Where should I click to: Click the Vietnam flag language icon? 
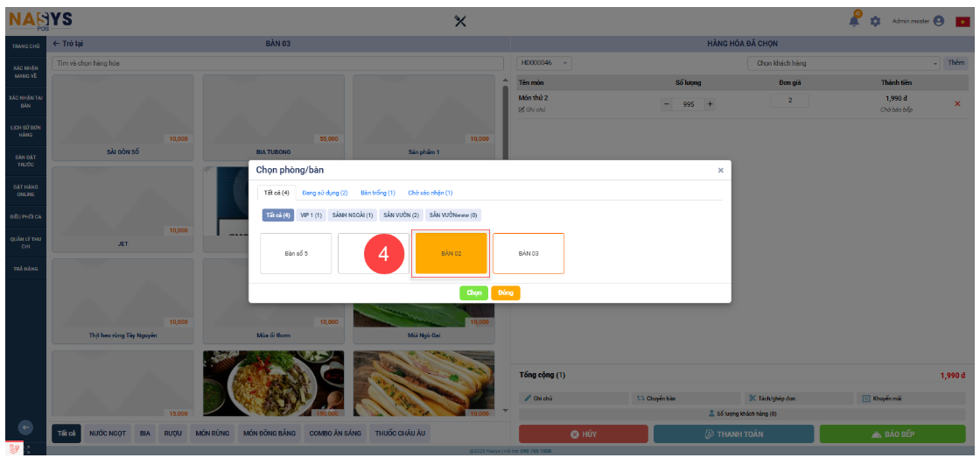[x=962, y=22]
